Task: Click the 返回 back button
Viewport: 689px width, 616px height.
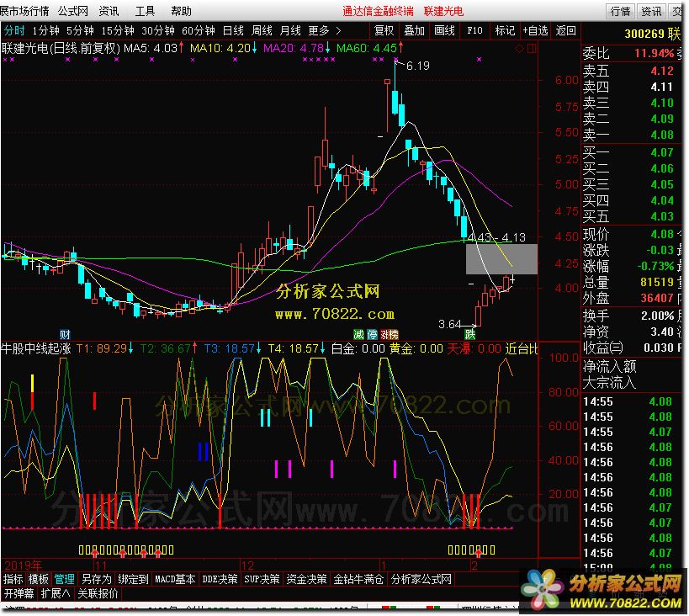Action: tap(565, 30)
